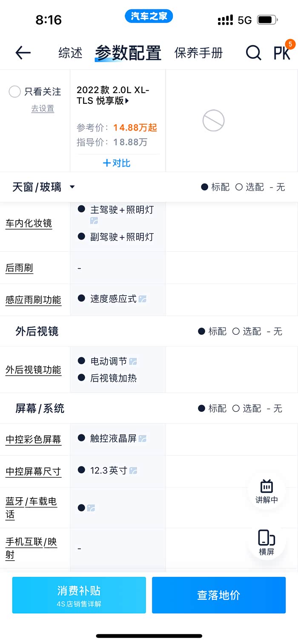
Task: Add model with +对比 link
Action: point(117,163)
